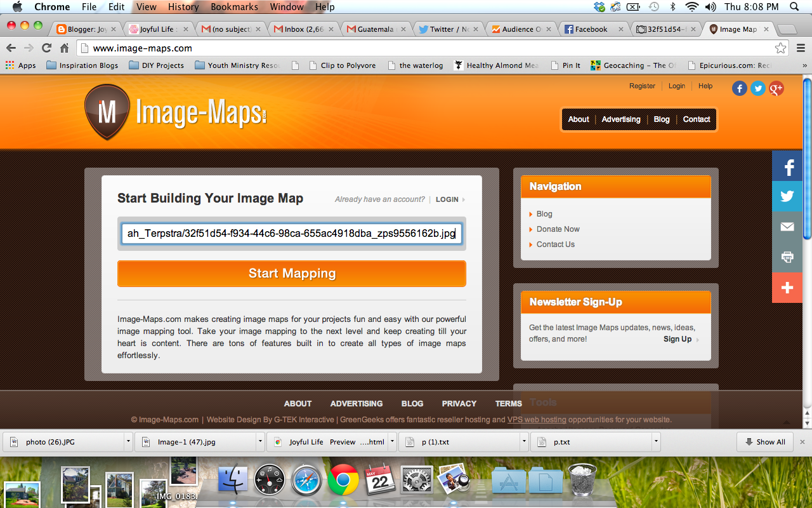Click the address bar showing www.image-maps.com
812x508 pixels.
[431, 48]
